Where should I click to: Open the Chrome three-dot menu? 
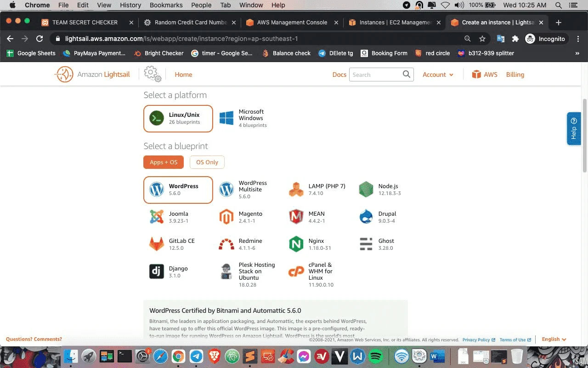(578, 39)
